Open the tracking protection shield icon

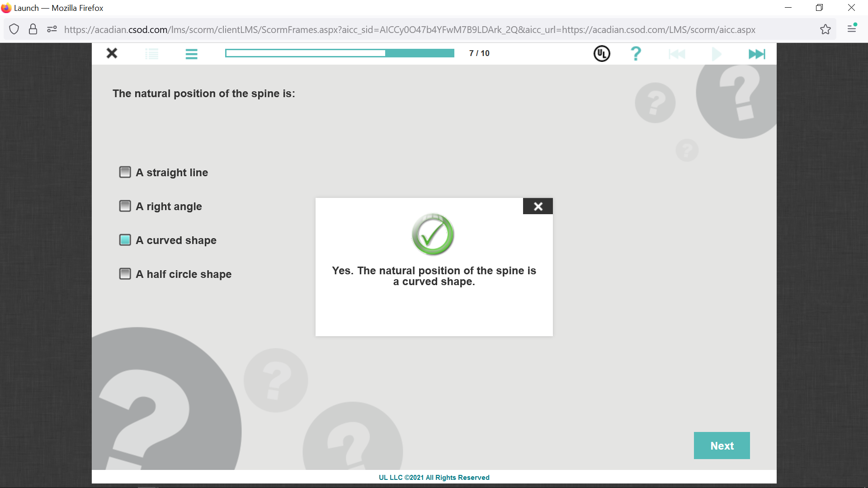point(14,30)
